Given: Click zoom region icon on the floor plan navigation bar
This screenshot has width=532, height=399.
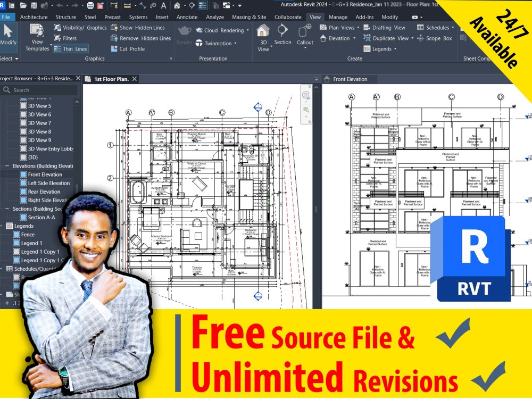Looking at the screenshot, I should point(306,110).
